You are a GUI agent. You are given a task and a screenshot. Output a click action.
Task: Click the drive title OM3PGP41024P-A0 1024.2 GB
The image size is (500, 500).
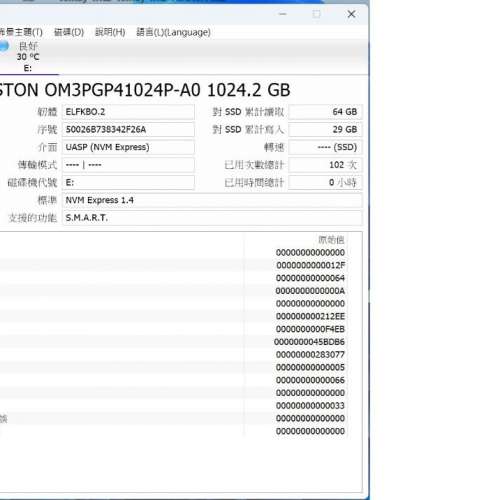167,90
